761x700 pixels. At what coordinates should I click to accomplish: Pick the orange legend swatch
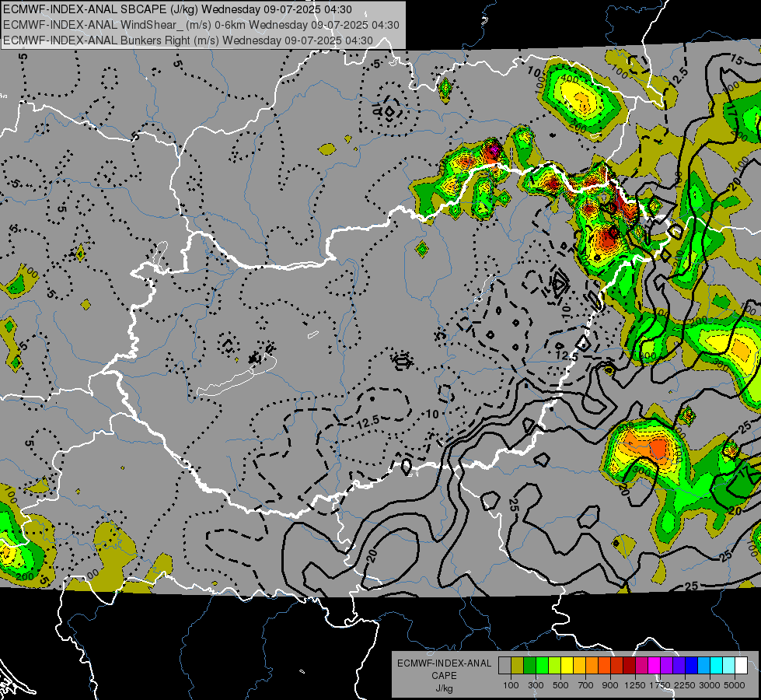592,666
